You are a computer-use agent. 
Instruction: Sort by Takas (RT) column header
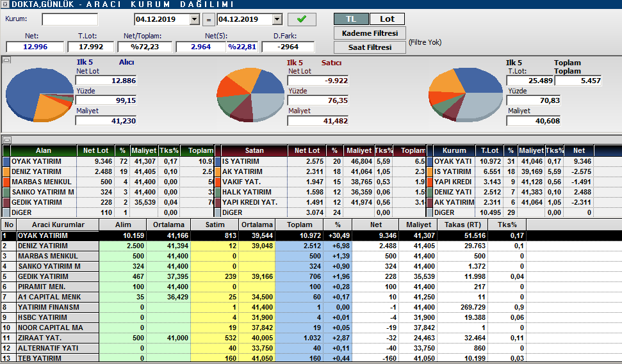pos(462,225)
